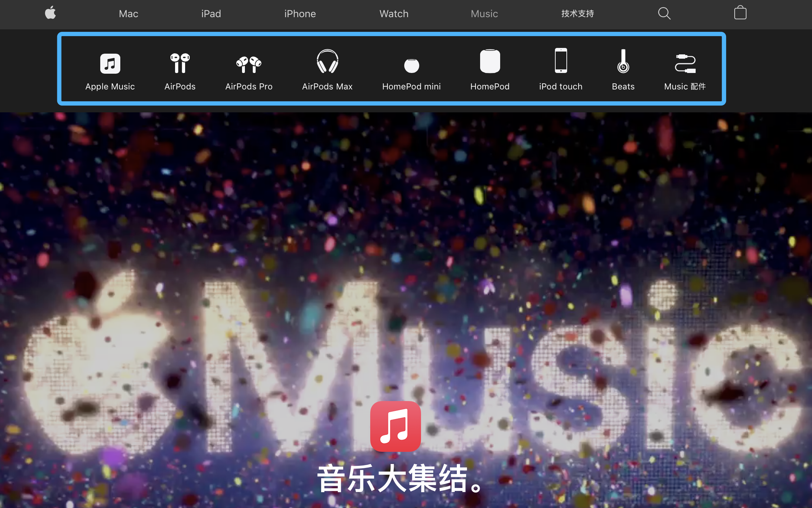This screenshot has width=812, height=508.
Task: Click the HomePod speaker icon
Action: coord(490,62)
